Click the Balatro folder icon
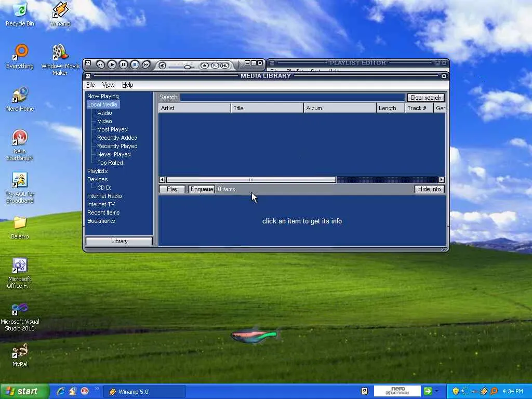Screen dimensions: 532x399 point(20,222)
